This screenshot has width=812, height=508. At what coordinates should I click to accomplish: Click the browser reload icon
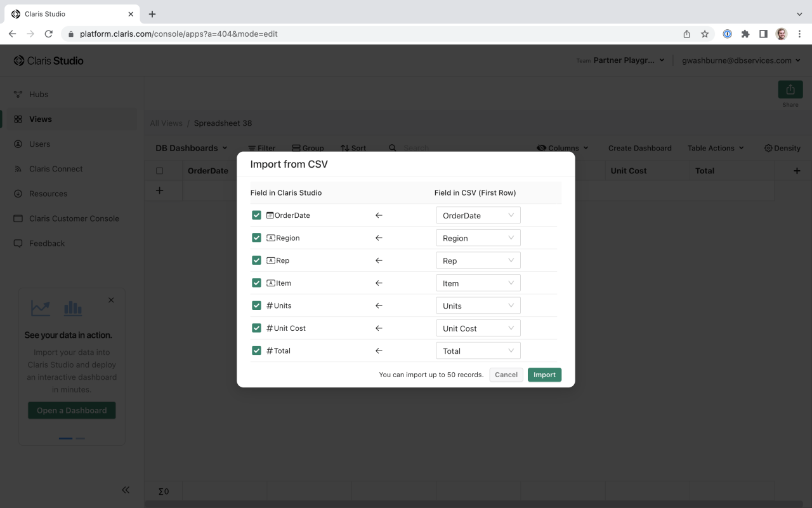click(x=48, y=34)
